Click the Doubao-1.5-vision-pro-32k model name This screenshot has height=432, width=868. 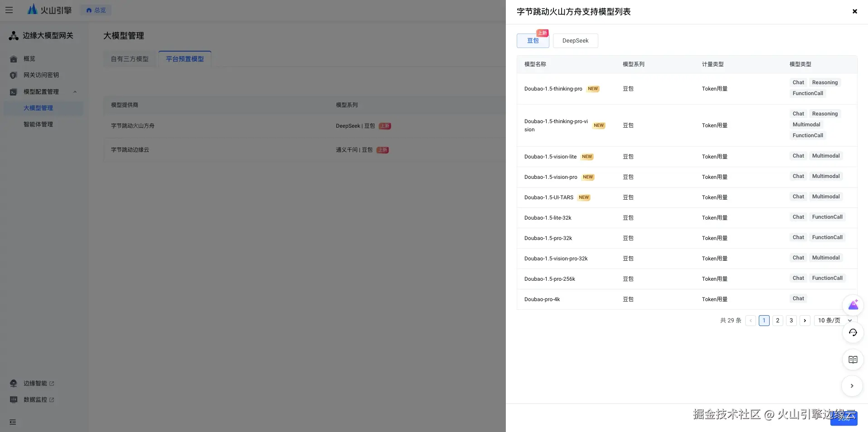coord(556,259)
